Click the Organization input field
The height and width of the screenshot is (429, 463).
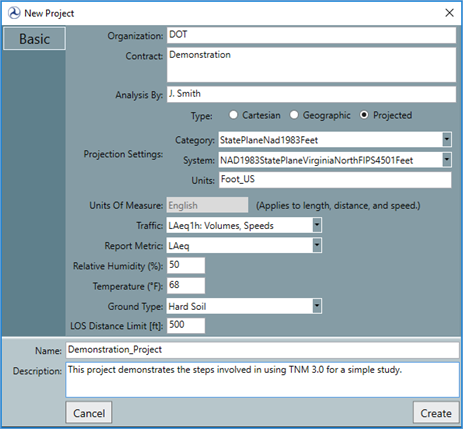[311, 35]
